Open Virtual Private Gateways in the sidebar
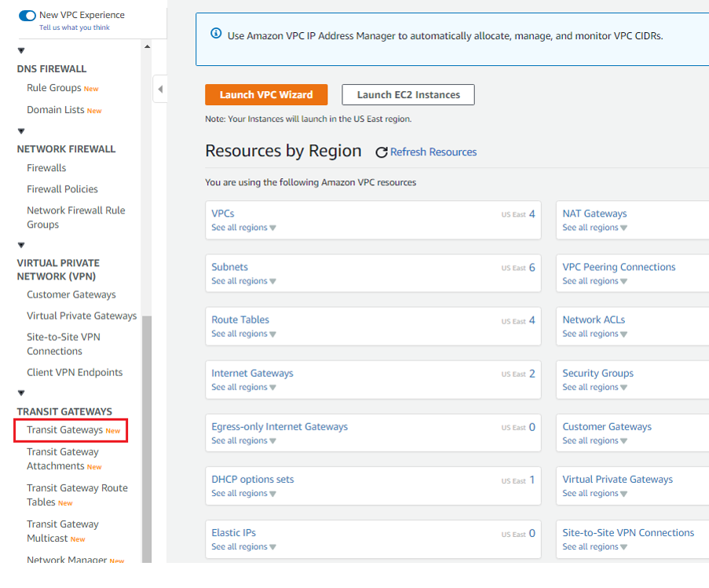Screen dimensions: 709x588 (x=82, y=316)
